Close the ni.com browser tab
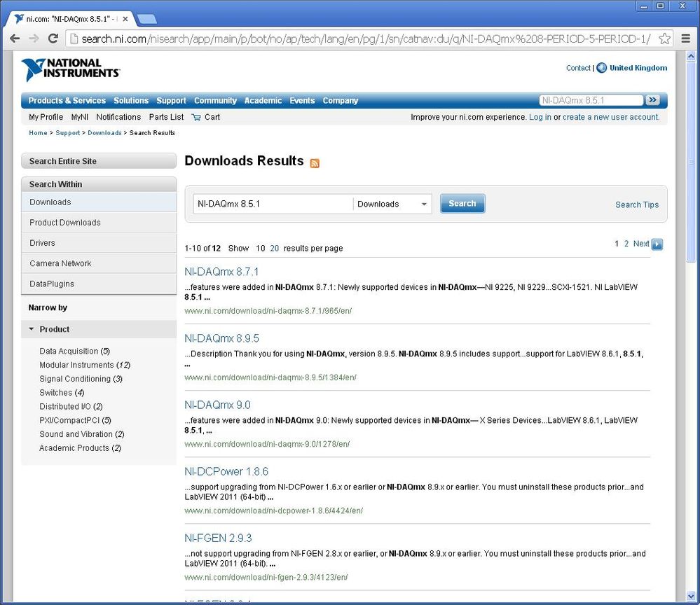This screenshot has height=605, width=700. (125, 19)
